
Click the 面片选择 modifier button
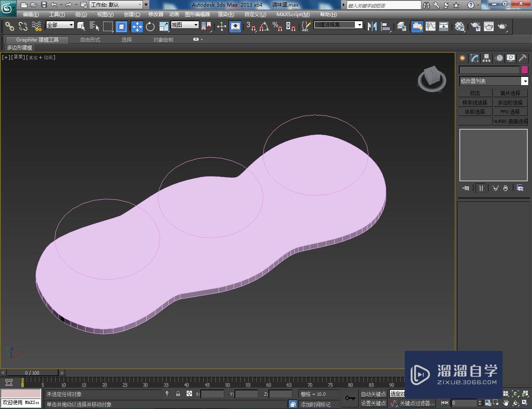tap(510, 93)
